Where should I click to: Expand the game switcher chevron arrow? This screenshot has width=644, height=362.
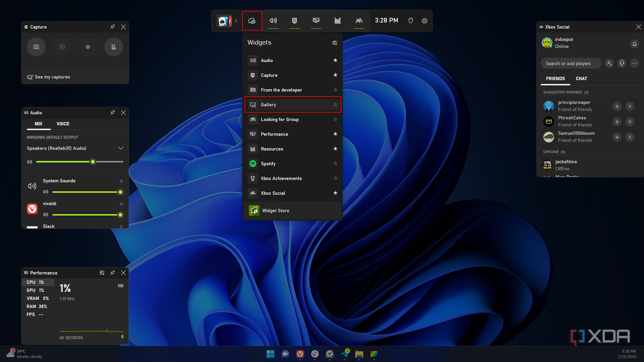coord(236,21)
